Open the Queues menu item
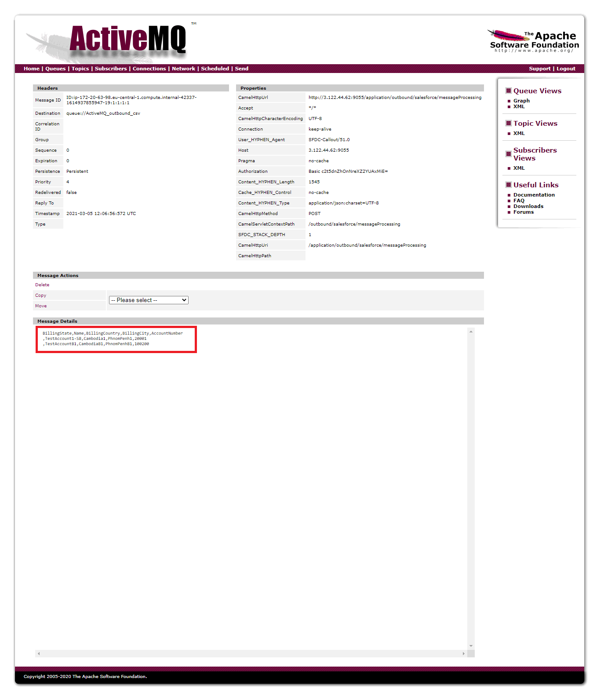The width and height of the screenshot is (593, 700). click(55, 69)
